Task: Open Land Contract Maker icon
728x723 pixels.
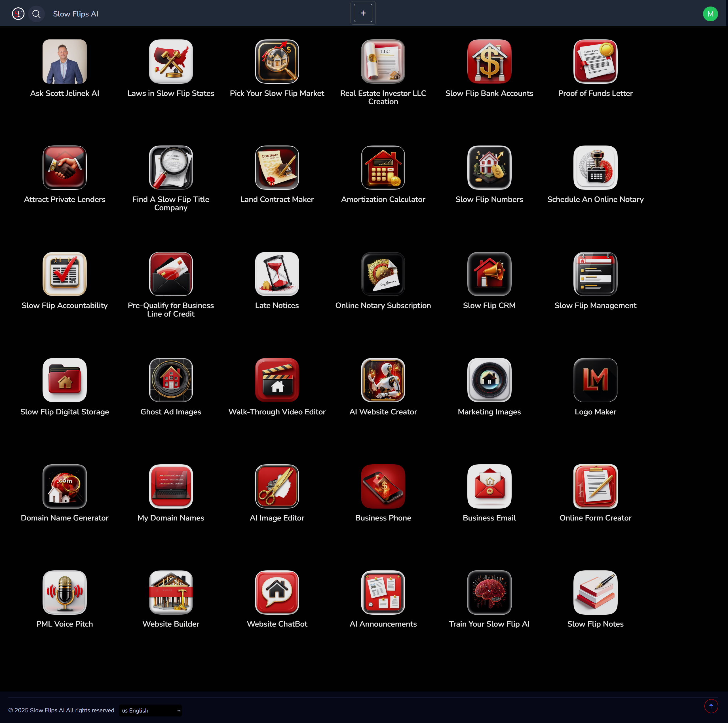Action: (x=277, y=168)
